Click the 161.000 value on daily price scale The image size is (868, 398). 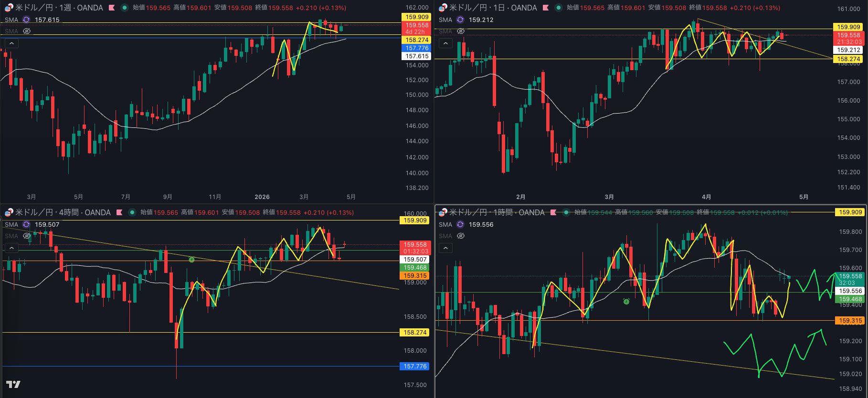tap(849, 9)
